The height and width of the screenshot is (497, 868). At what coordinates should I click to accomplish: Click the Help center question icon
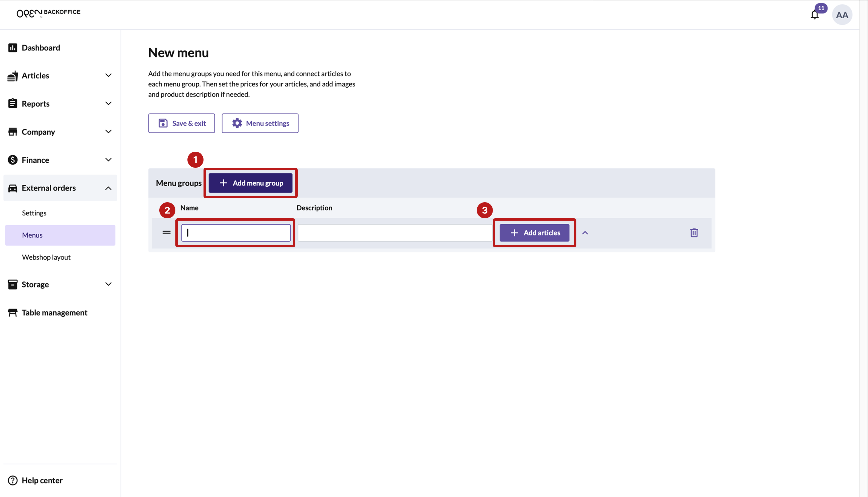coord(13,480)
